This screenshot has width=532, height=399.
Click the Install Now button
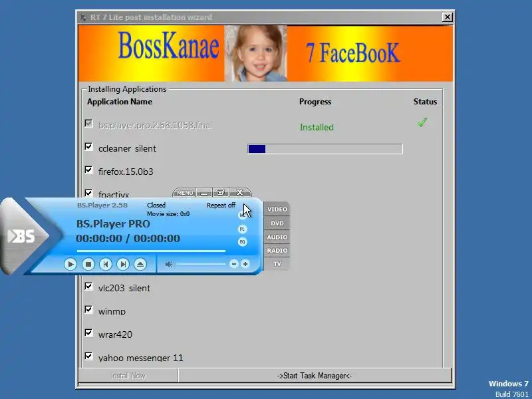point(128,376)
